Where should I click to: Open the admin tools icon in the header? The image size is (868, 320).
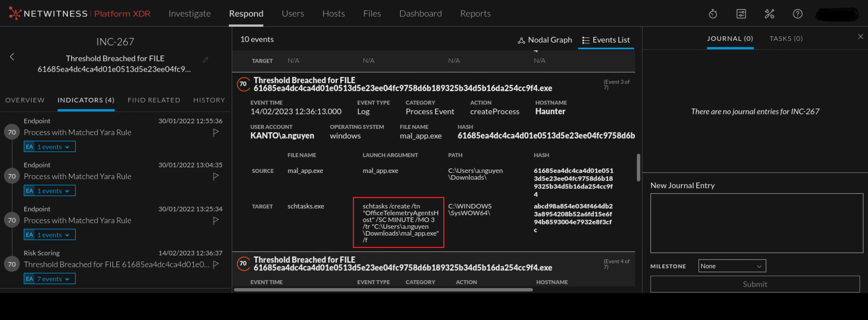(769, 14)
